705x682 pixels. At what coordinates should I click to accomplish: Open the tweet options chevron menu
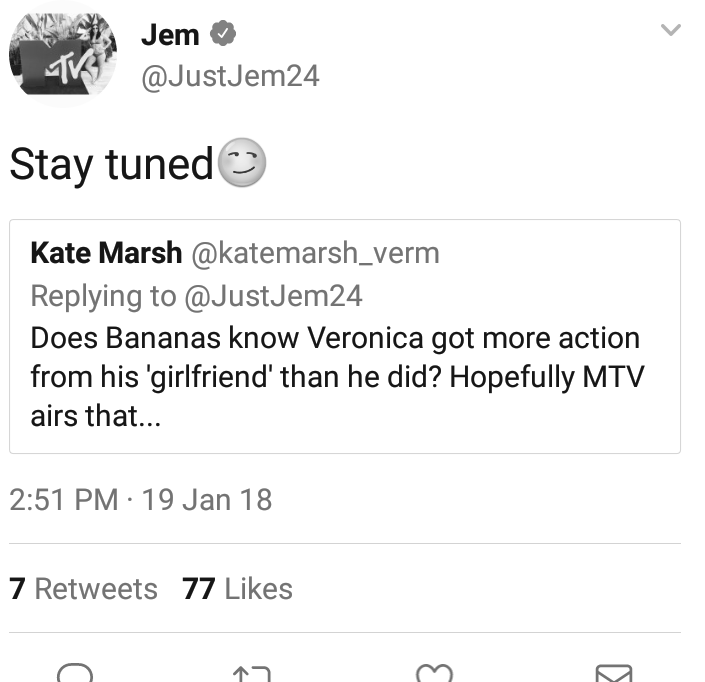coord(671,30)
